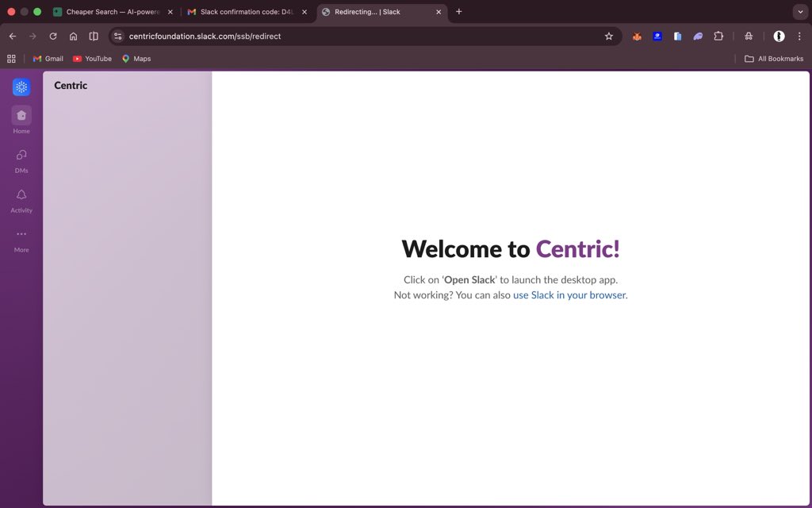Reload the current page
812x508 pixels.
coord(53,37)
